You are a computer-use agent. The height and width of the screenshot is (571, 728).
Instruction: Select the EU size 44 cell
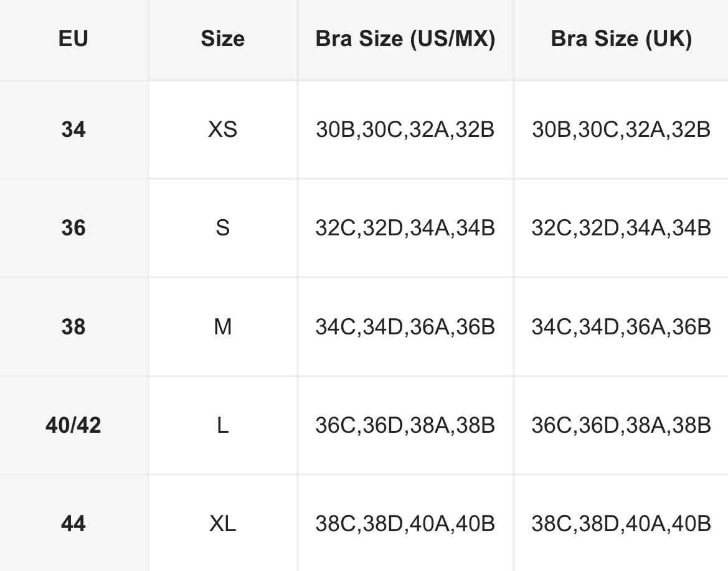pyautogui.click(x=73, y=524)
